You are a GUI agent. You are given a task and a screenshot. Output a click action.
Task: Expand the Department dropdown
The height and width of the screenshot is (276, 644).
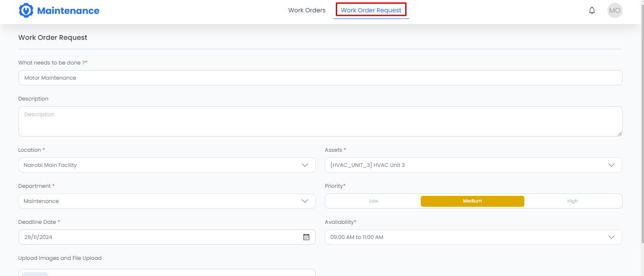[167, 201]
